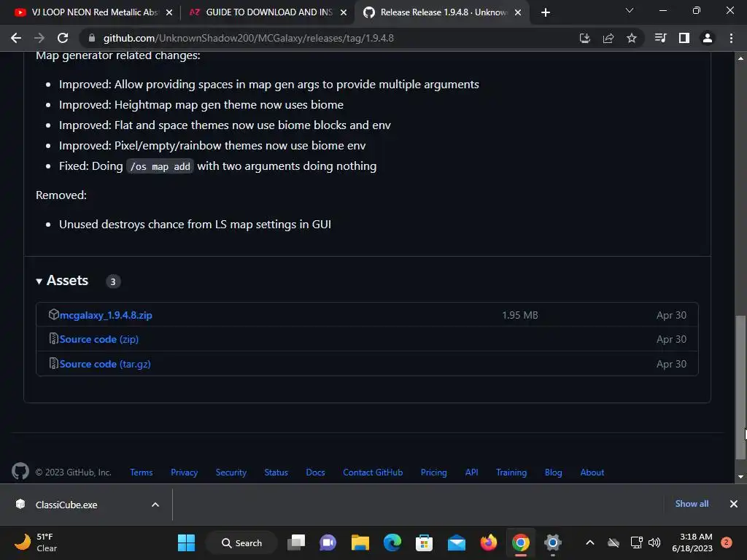Open the Status footer link
The height and width of the screenshot is (560, 747).
(x=276, y=472)
